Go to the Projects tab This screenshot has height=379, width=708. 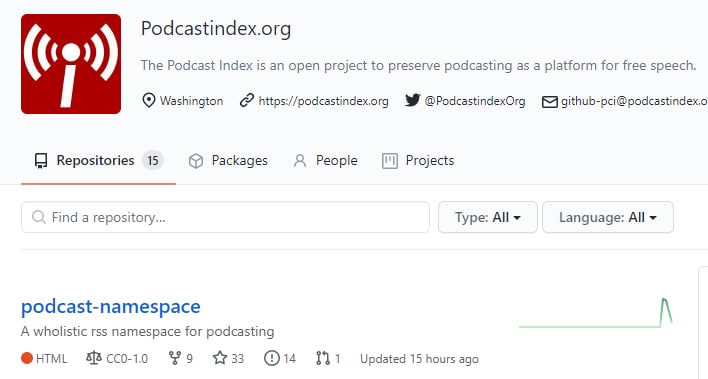click(418, 161)
